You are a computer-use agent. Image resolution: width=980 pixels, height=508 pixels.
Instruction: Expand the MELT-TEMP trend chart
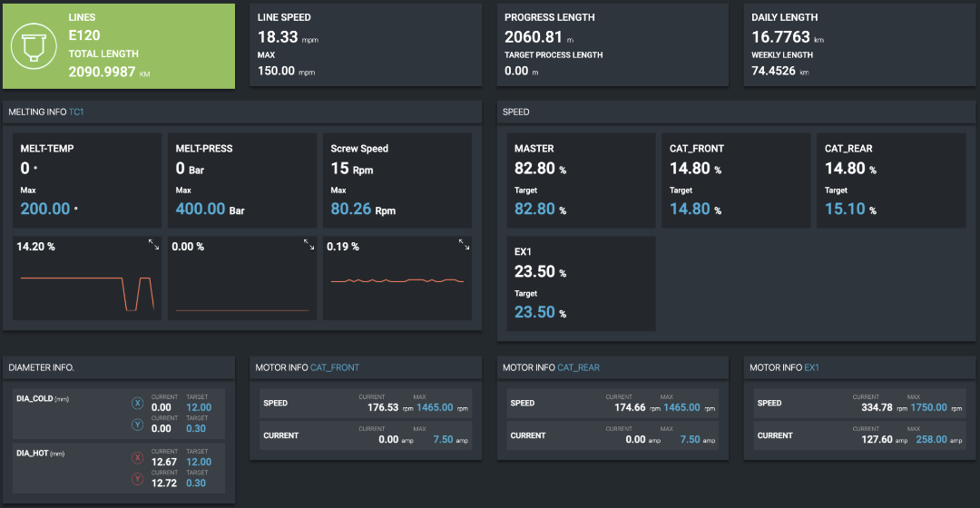point(153,245)
